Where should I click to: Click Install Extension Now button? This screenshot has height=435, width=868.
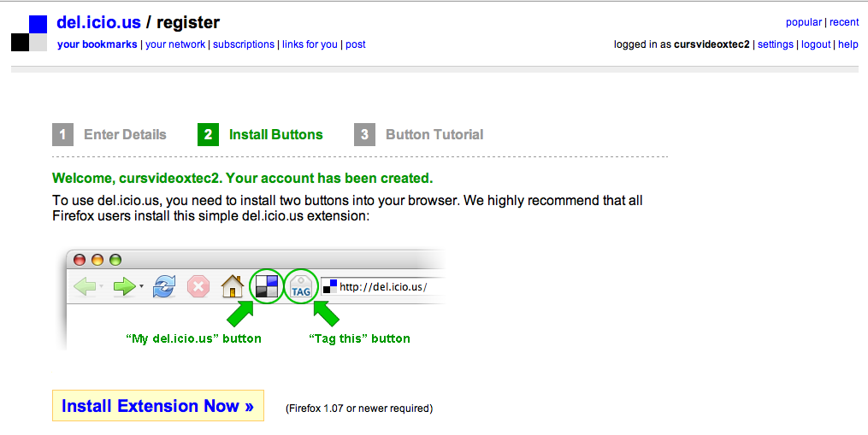157,406
